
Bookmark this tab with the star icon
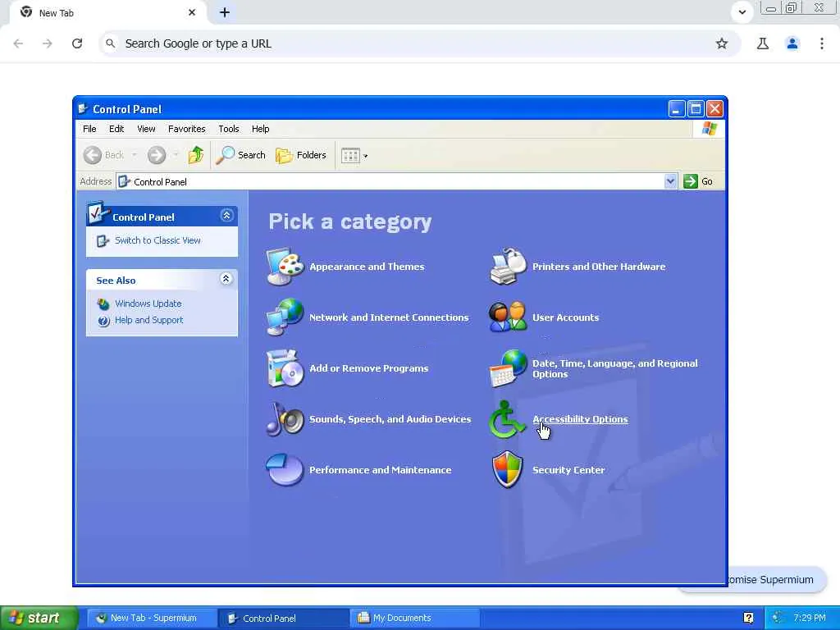pyautogui.click(x=722, y=43)
